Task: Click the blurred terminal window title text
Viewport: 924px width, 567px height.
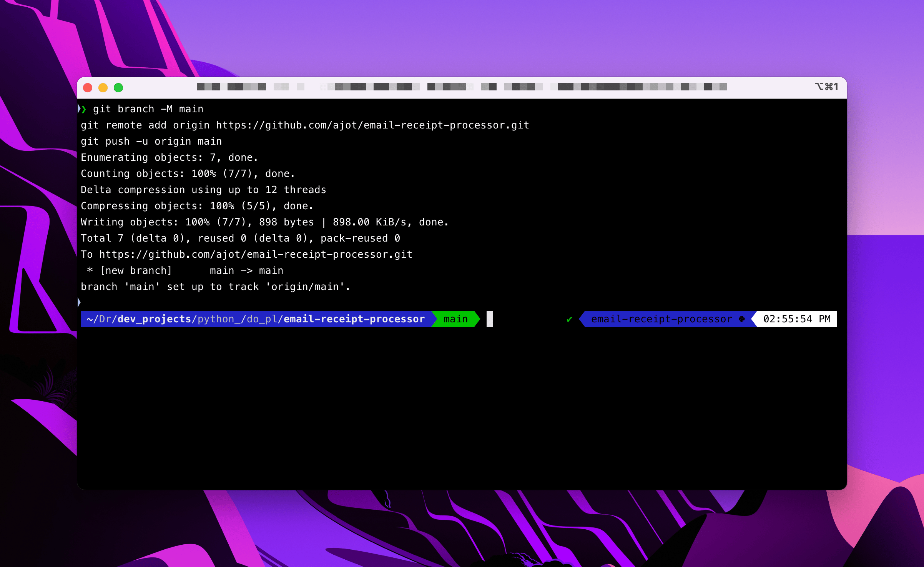Action: click(x=462, y=87)
